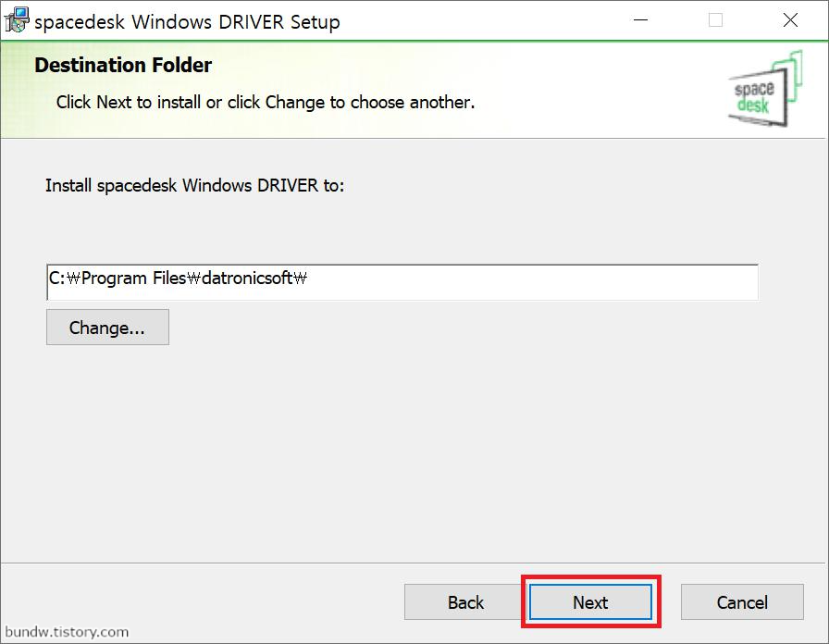
Task: Click the disabled maximize button
Action: pyautogui.click(x=715, y=20)
